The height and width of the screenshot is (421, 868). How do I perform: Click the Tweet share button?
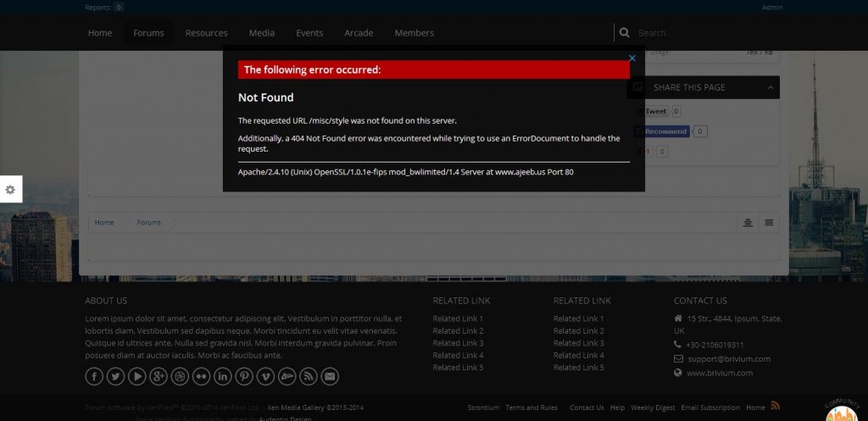click(x=654, y=111)
